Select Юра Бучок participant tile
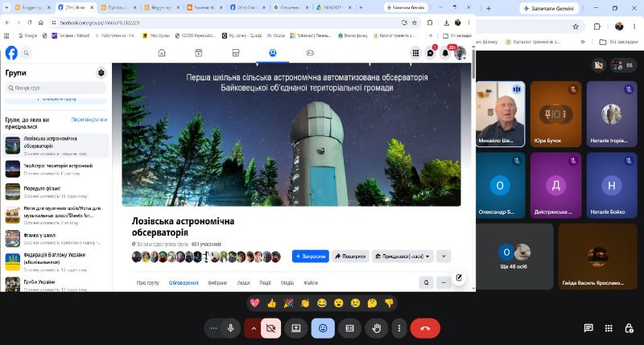 pyautogui.click(x=555, y=114)
